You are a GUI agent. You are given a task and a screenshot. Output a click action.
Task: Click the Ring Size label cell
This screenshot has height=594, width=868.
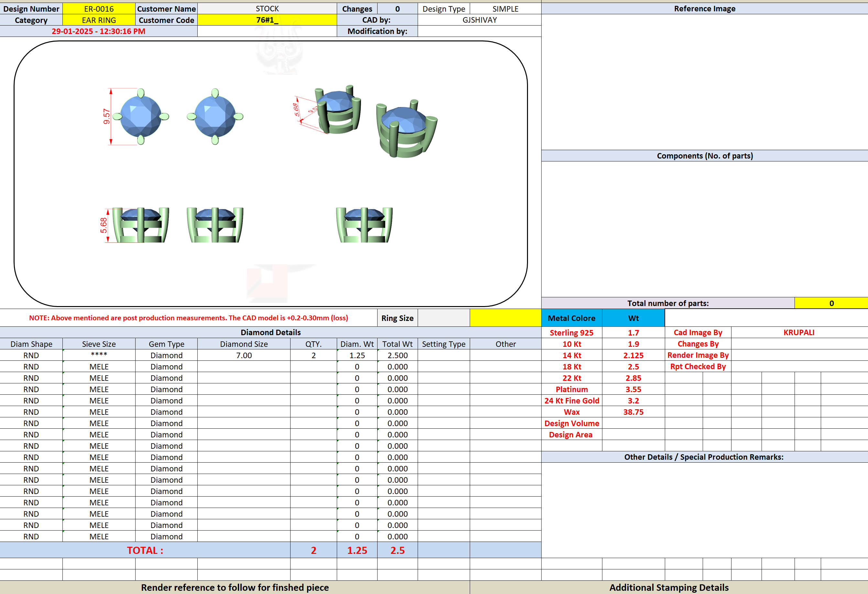pos(397,318)
